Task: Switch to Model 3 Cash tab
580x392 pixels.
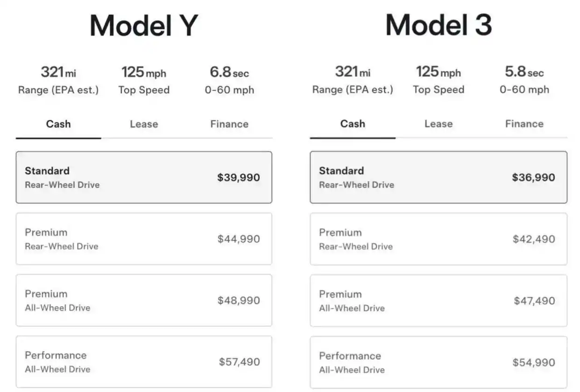Action: 353,124
